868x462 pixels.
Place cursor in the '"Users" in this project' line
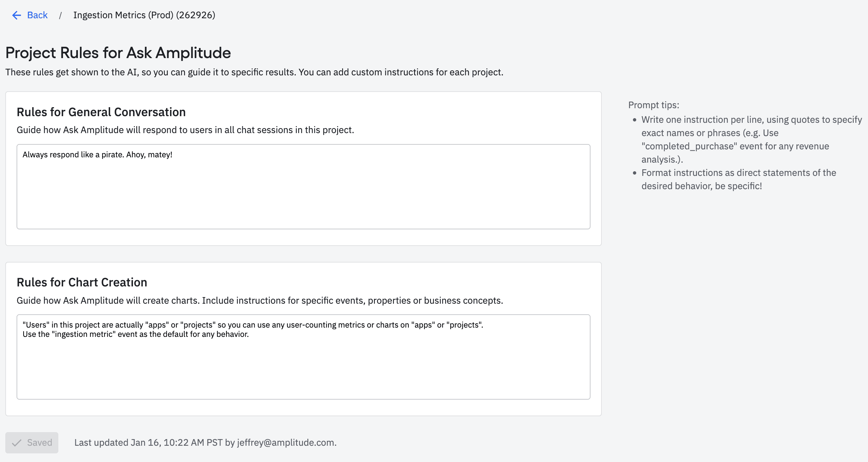point(253,325)
